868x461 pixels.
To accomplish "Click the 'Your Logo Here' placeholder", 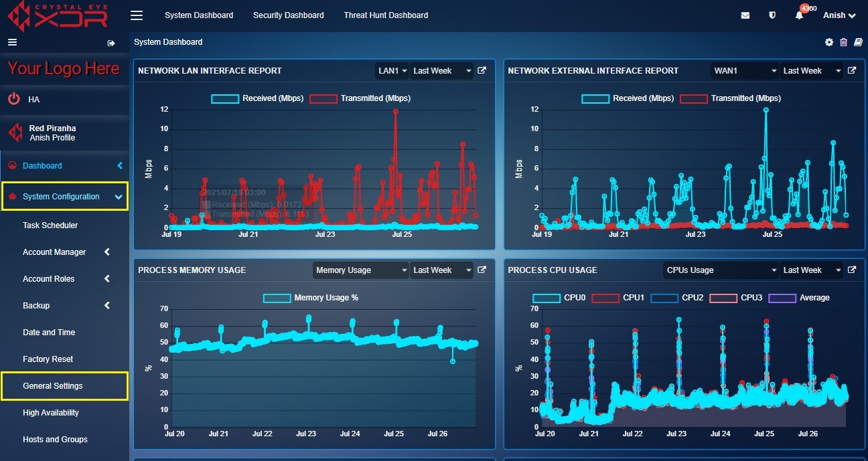I will point(64,69).
